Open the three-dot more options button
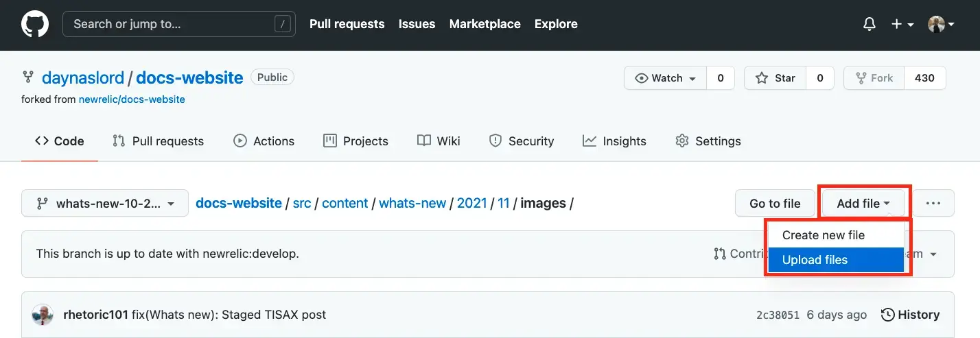 pyautogui.click(x=933, y=203)
